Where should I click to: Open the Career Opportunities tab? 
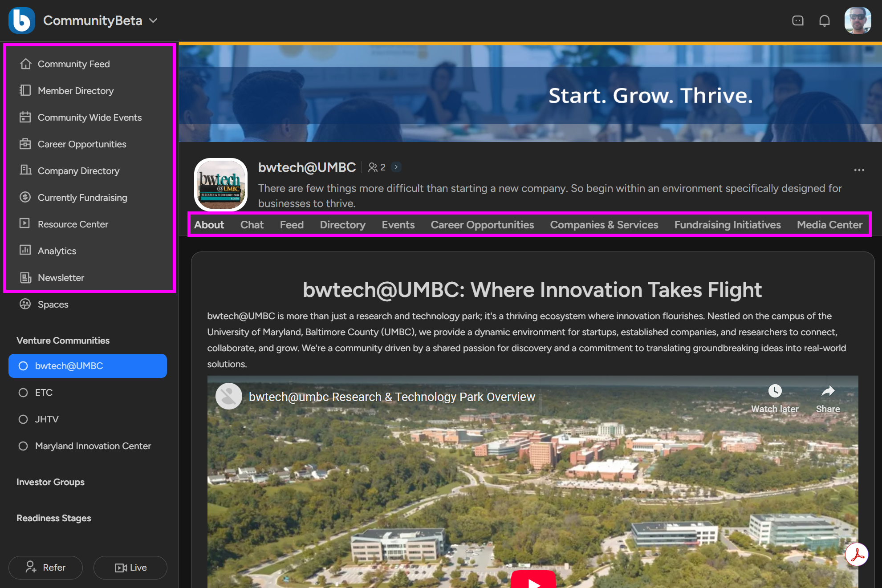click(x=482, y=225)
